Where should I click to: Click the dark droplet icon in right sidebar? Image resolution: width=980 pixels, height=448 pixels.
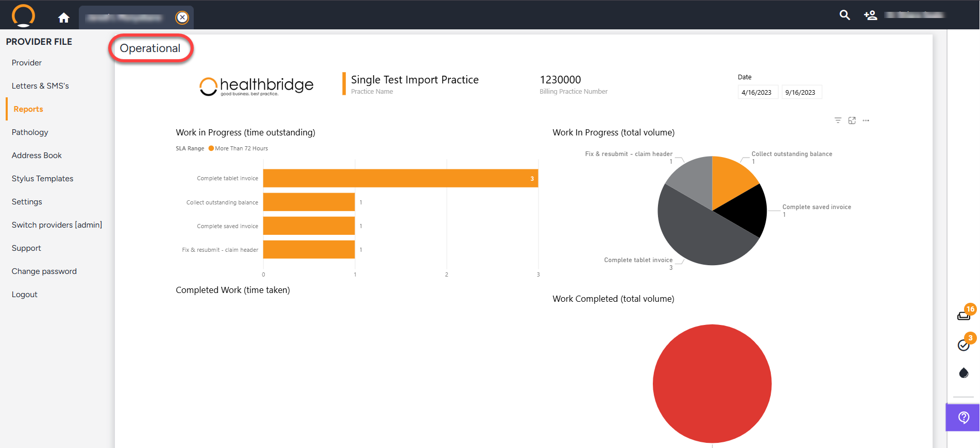pyautogui.click(x=964, y=373)
